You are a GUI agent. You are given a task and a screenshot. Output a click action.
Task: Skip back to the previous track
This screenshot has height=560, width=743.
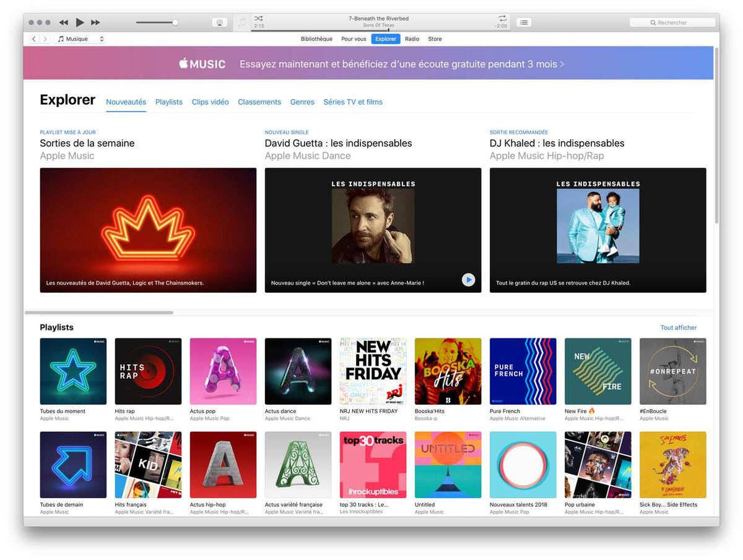pyautogui.click(x=63, y=22)
